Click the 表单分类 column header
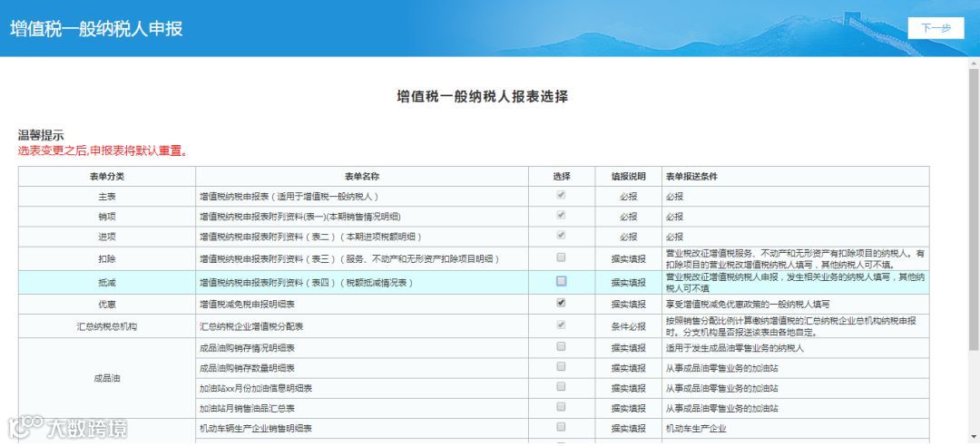This screenshot has height=446, width=980. point(107,177)
